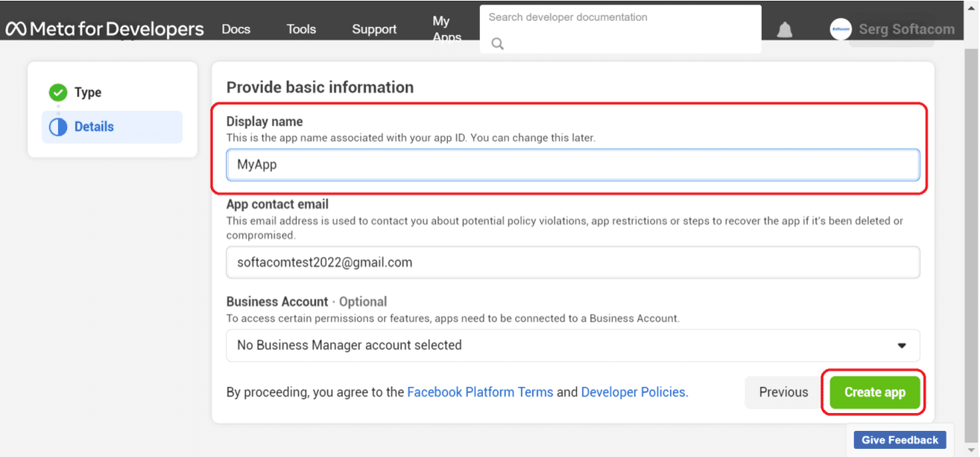Click the App contact email field
980x457 pixels.
tap(573, 262)
